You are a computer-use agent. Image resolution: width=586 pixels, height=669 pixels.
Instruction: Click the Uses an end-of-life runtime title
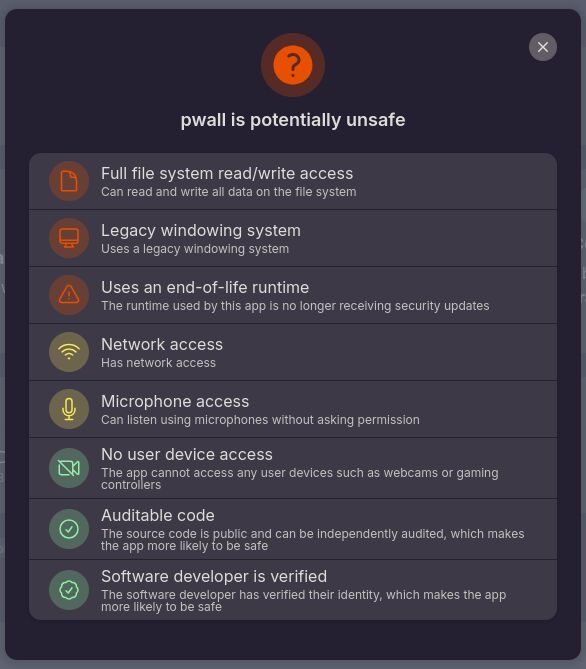tap(205, 288)
